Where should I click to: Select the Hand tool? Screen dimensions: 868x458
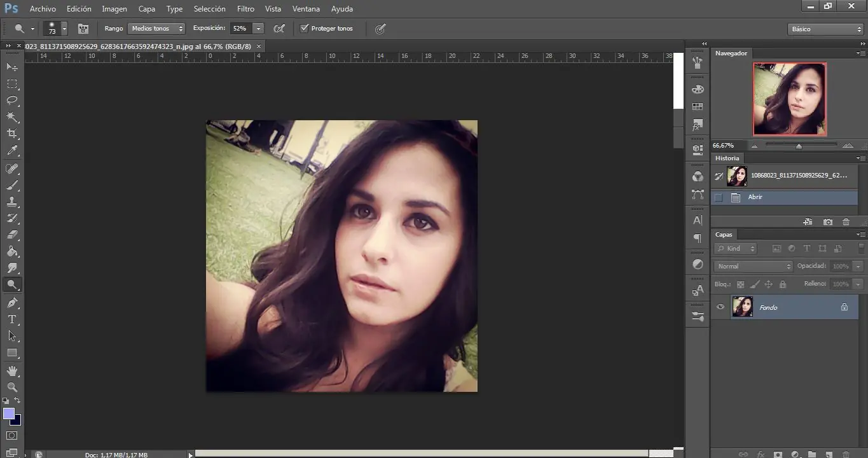click(x=12, y=370)
